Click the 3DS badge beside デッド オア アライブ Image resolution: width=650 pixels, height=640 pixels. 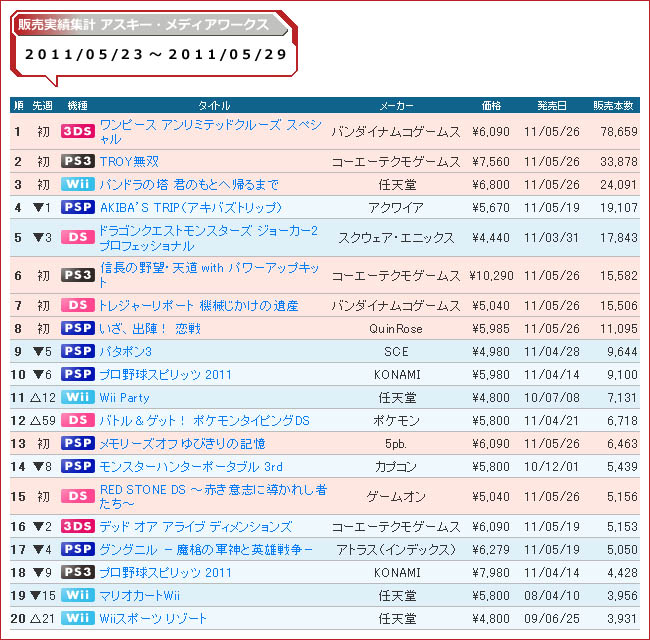78,526
